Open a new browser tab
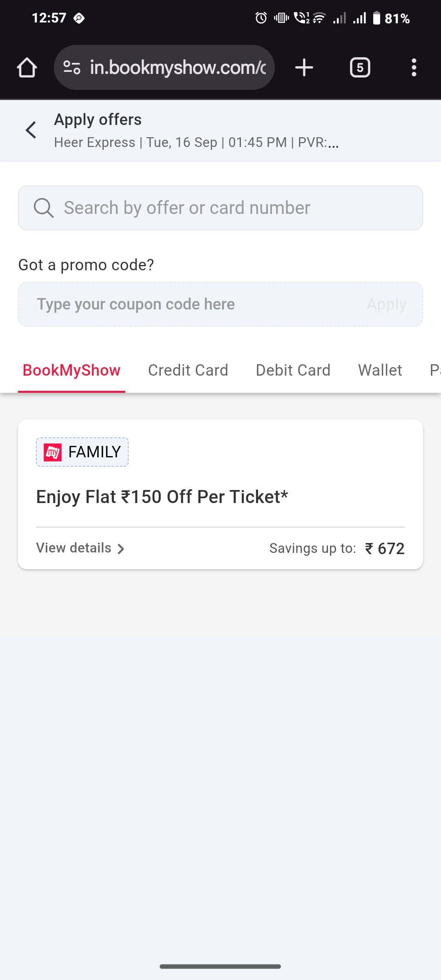441x980 pixels. tap(304, 67)
